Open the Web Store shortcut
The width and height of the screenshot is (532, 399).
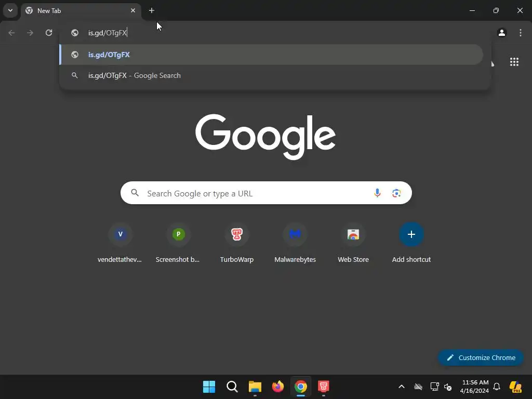tap(353, 243)
